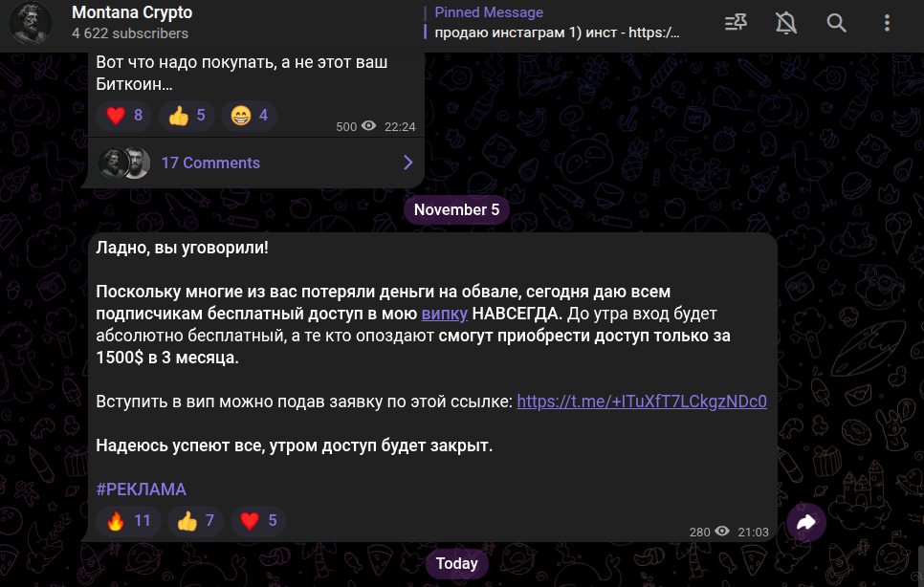Expand the 17 Comments chevron arrow
The width and height of the screenshot is (924, 587).
coord(407,163)
